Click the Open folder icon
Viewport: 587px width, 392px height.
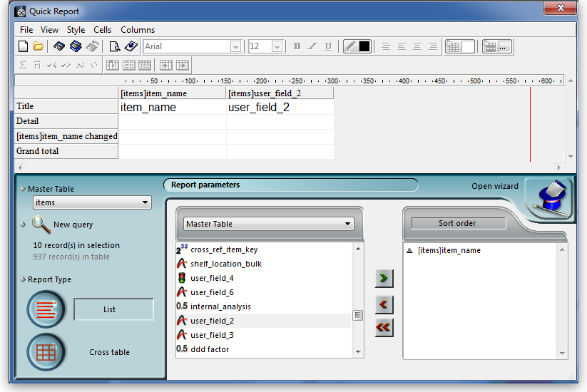(39, 46)
